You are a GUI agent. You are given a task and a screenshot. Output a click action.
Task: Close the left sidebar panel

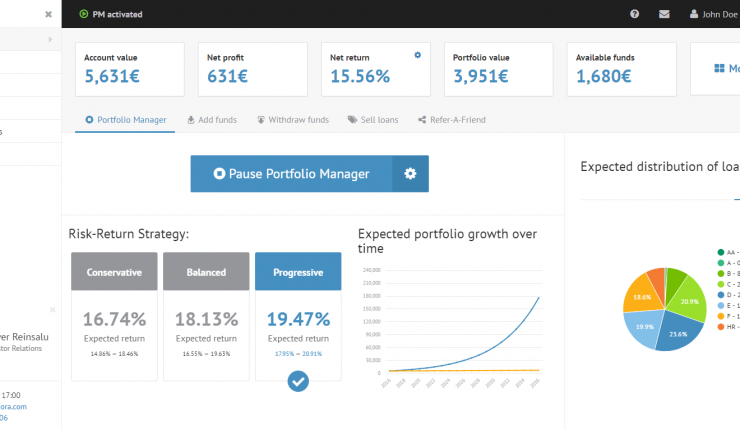[x=48, y=14]
